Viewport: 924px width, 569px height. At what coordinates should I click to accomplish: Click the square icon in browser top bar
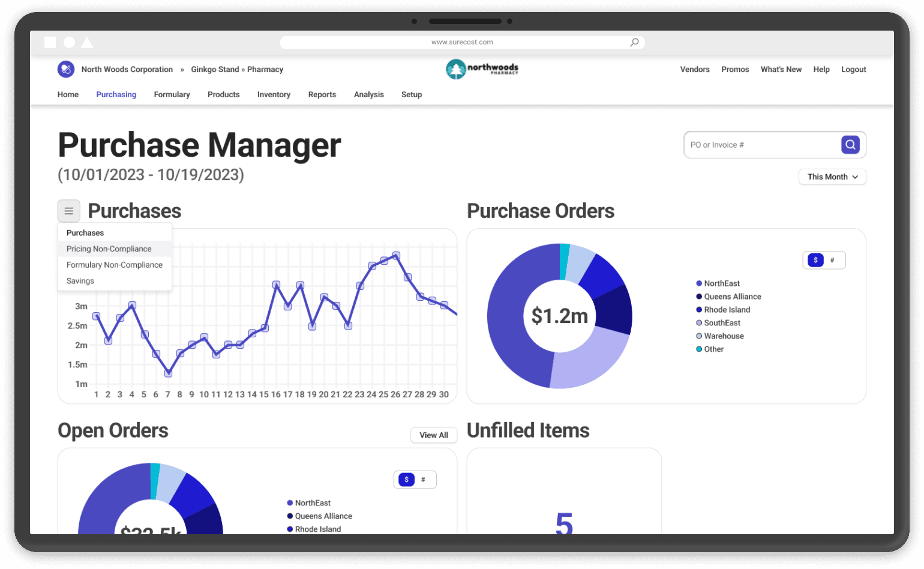point(50,42)
